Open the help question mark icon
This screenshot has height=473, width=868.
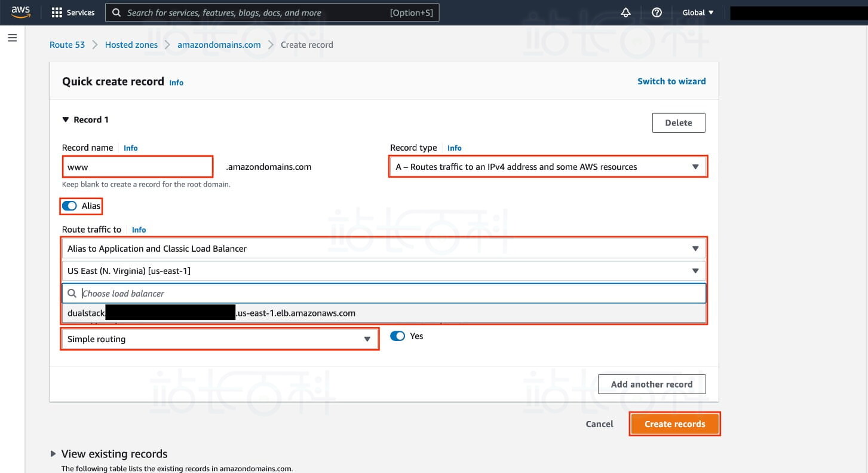pyautogui.click(x=657, y=13)
